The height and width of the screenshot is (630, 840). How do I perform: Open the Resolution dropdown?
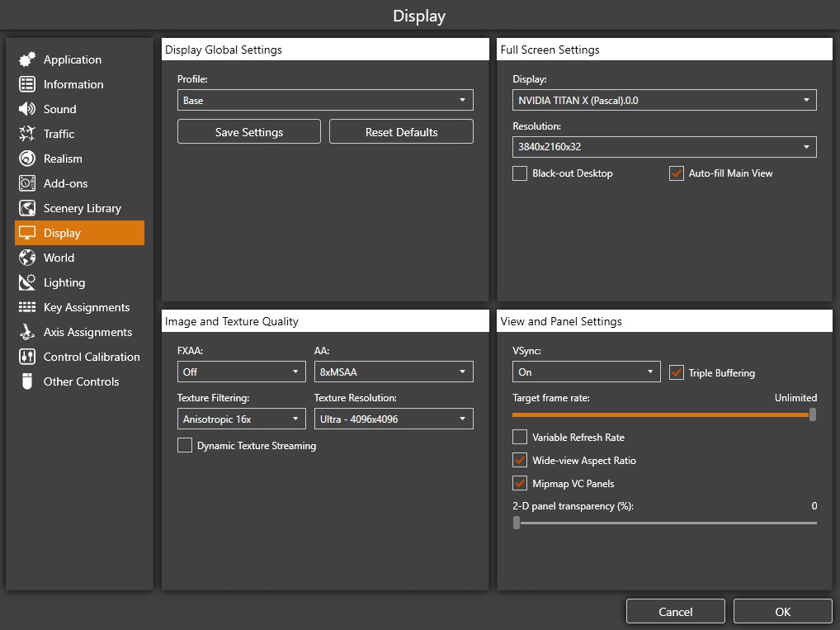(664, 147)
